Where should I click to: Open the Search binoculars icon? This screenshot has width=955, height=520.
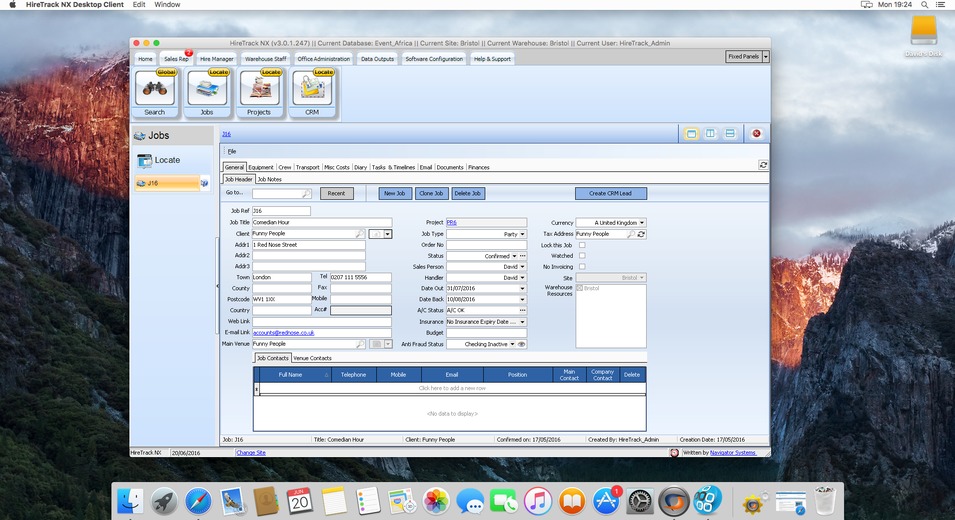coord(154,89)
